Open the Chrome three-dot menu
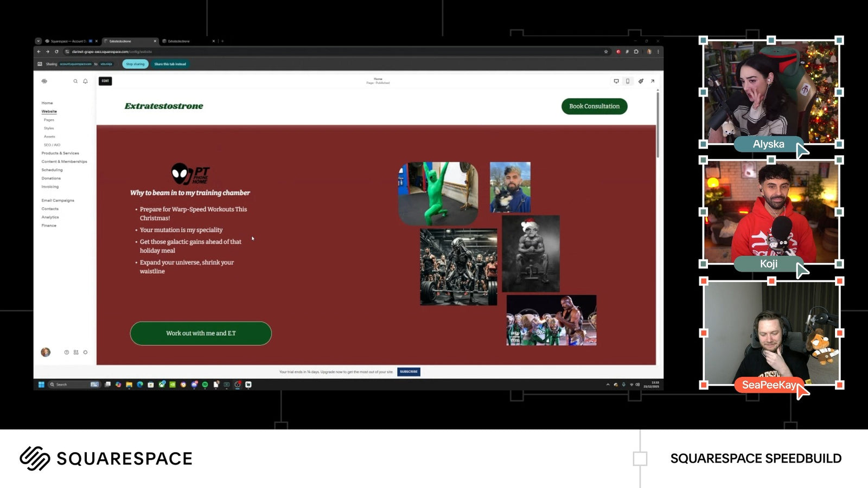This screenshot has height=488, width=868. pyautogui.click(x=658, y=52)
